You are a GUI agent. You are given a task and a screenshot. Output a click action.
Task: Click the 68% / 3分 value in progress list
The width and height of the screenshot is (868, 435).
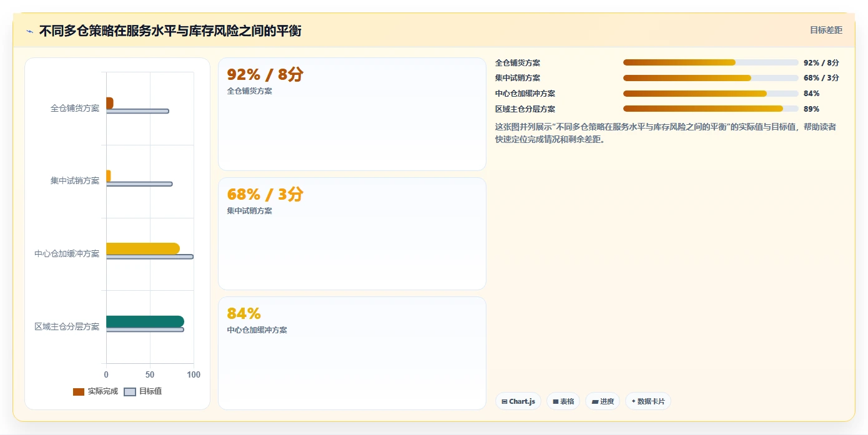[821, 78]
